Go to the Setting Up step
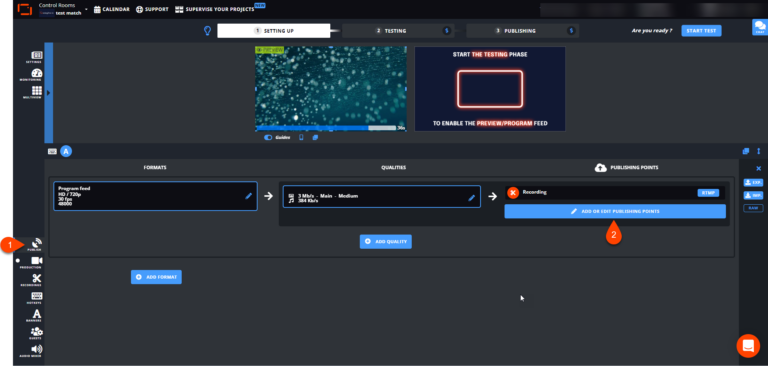Image resolution: width=768 pixels, height=366 pixels. (x=274, y=31)
